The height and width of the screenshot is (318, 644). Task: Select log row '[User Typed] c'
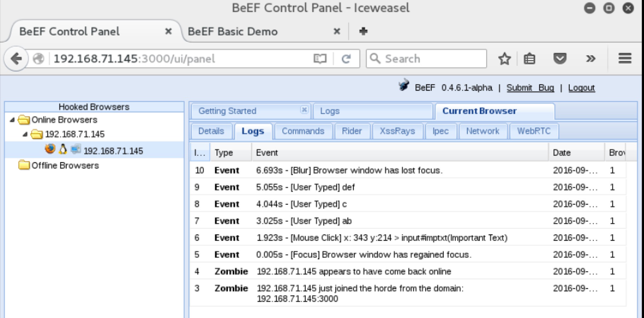408,204
